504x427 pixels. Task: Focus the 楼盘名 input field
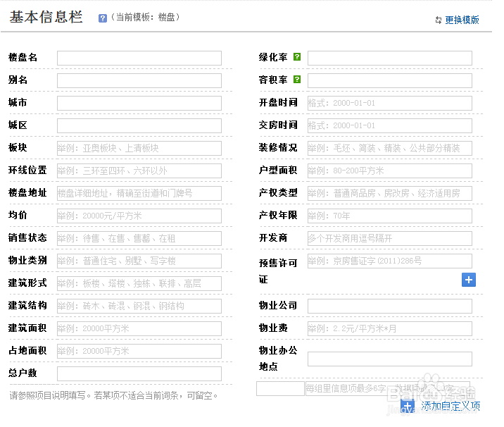click(139, 58)
